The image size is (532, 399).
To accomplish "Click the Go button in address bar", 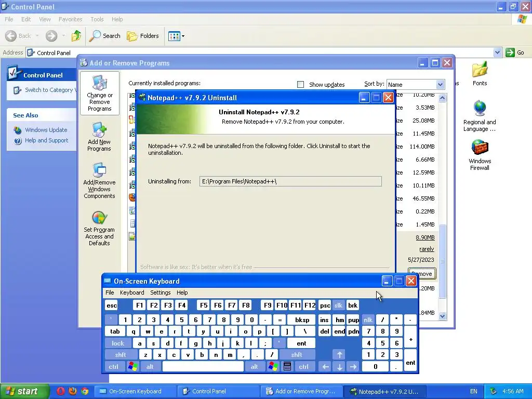I will click(515, 52).
